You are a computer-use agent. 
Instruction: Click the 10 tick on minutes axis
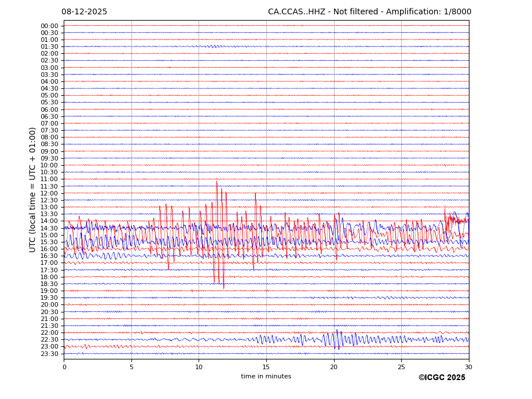(199, 366)
